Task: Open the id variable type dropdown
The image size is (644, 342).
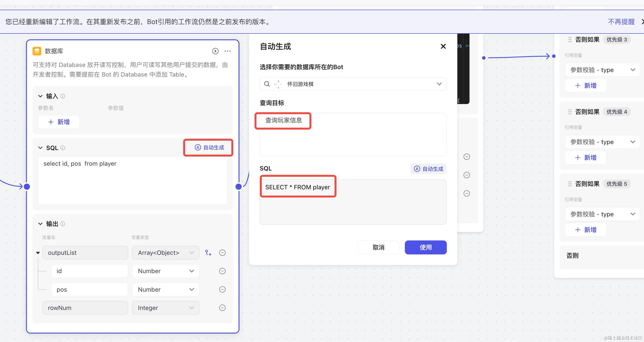Action: click(166, 271)
